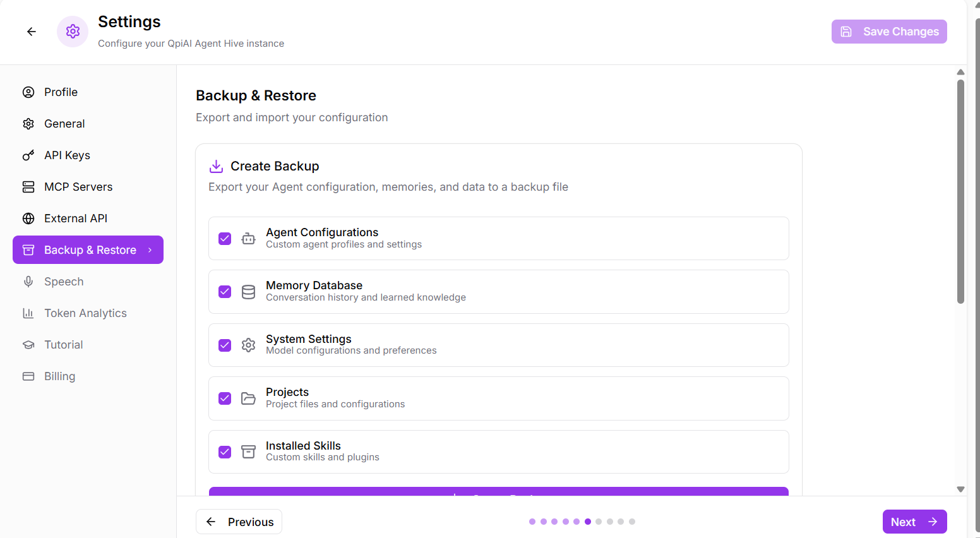Click the database icon for Memory Database
This screenshot has height=538, width=980.
pos(249,292)
